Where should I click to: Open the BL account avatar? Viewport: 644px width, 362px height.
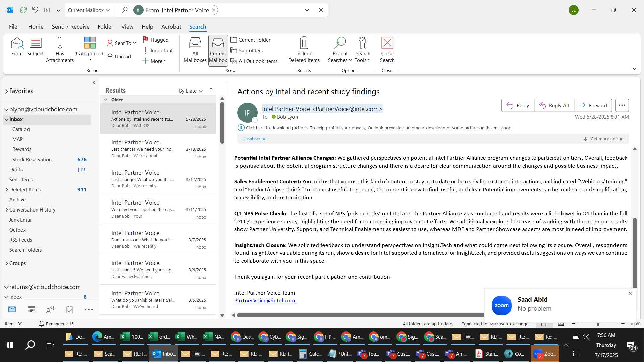pyautogui.click(x=573, y=10)
